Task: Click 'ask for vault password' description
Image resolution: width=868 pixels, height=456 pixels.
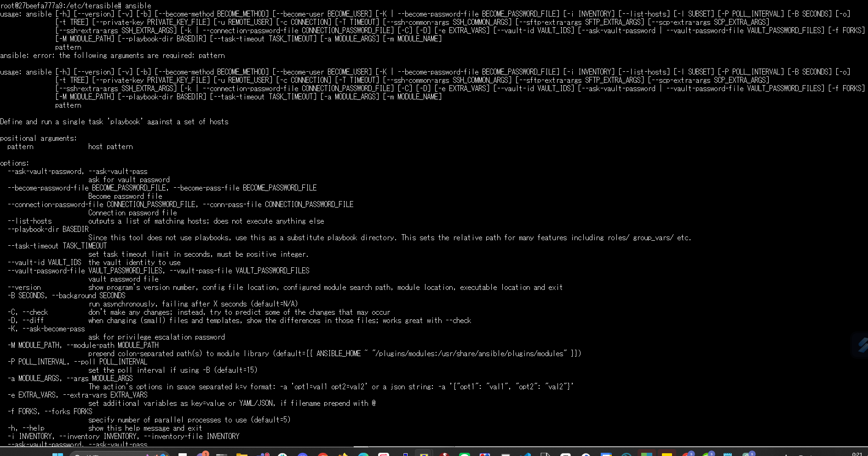Action: 129,179
